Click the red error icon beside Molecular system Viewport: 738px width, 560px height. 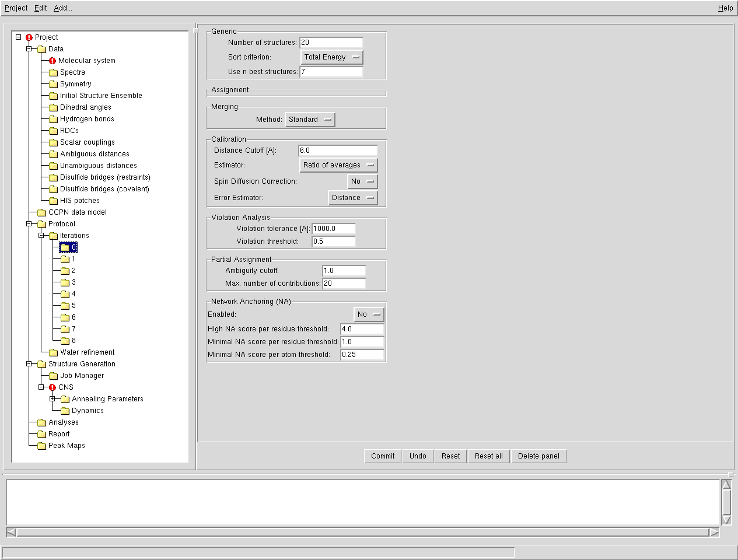(53, 61)
